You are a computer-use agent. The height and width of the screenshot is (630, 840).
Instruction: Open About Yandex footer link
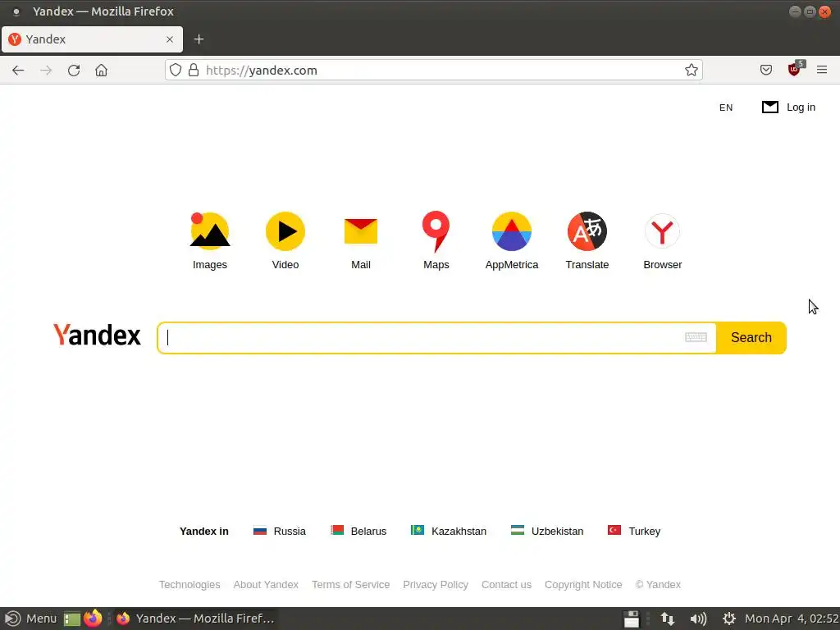coord(266,584)
